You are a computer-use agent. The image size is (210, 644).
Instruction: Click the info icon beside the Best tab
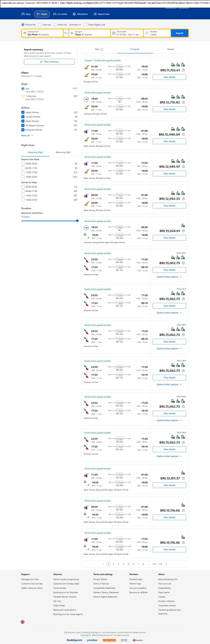tap(102, 49)
